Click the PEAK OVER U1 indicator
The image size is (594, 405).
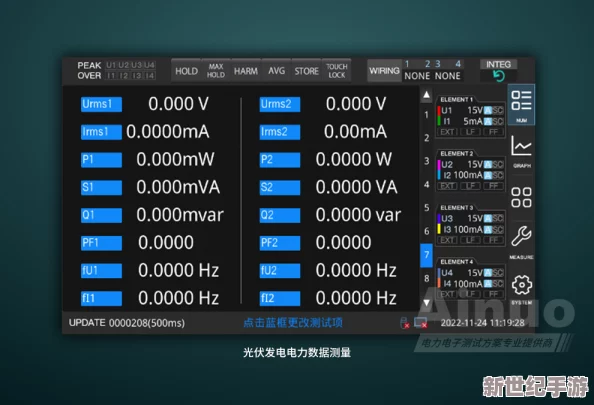(x=111, y=65)
